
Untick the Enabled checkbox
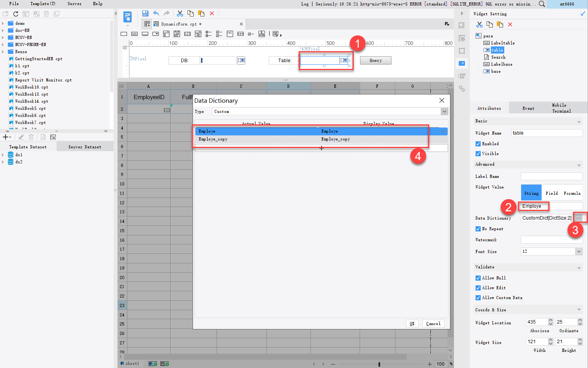(478, 144)
